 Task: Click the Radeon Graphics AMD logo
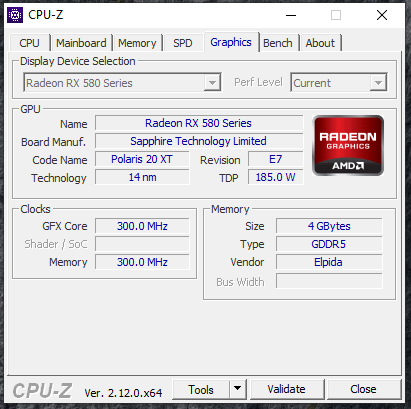point(348,145)
